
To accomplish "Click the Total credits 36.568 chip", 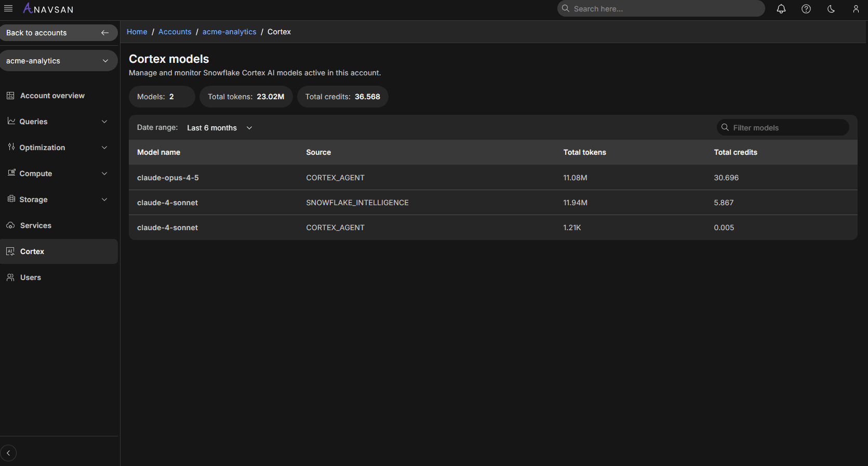I will pyautogui.click(x=343, y=97).
